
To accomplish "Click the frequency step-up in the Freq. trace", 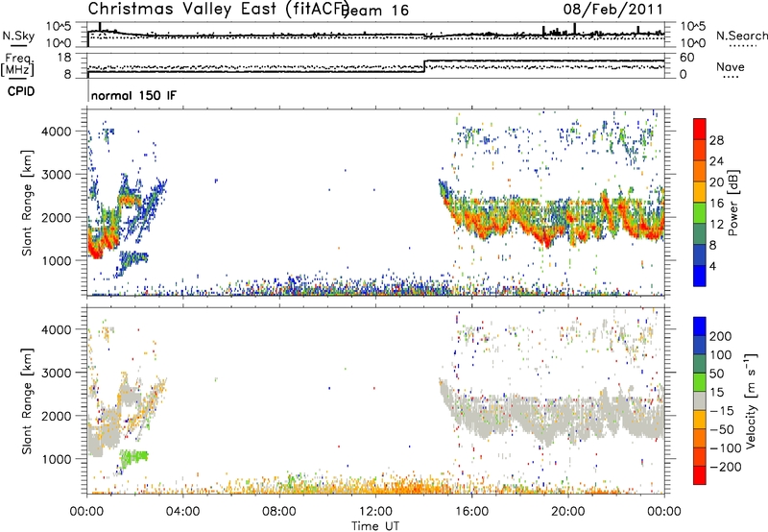I will [x=424, y=66].
